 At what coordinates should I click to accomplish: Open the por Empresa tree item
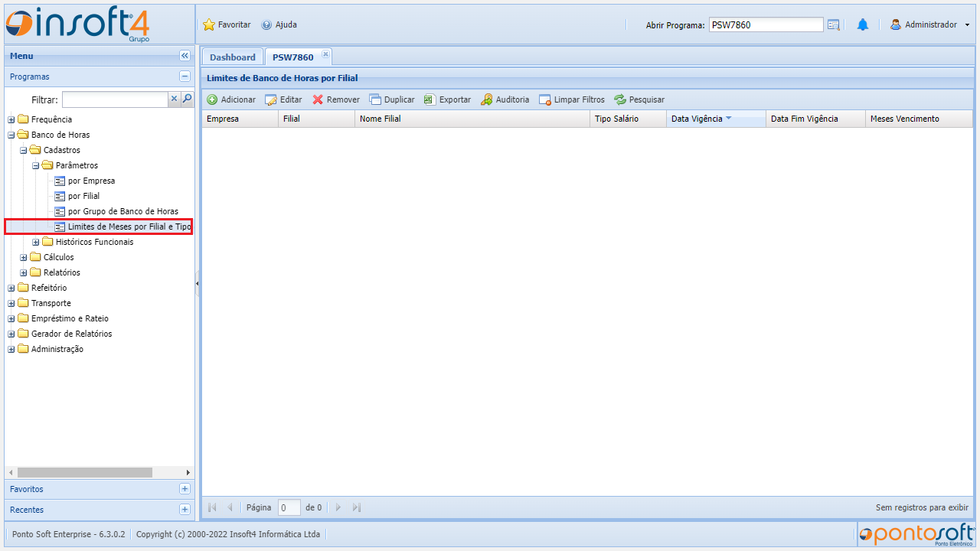click(91, 181)
